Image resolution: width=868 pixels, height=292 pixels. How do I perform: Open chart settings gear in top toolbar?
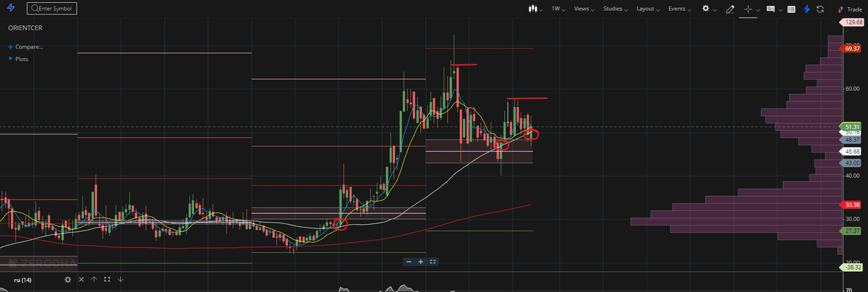tap(706, 9)
